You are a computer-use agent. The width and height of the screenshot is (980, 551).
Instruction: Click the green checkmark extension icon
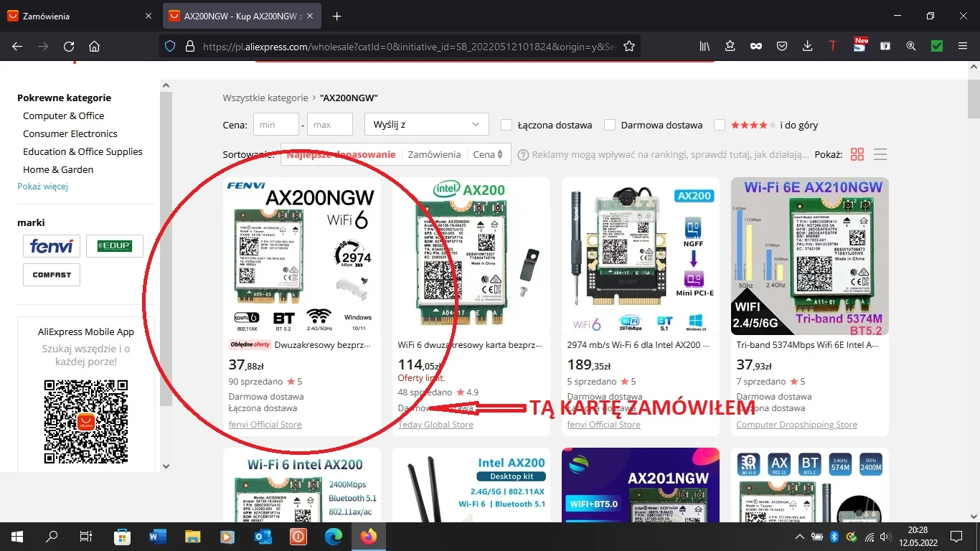point(936,47)
